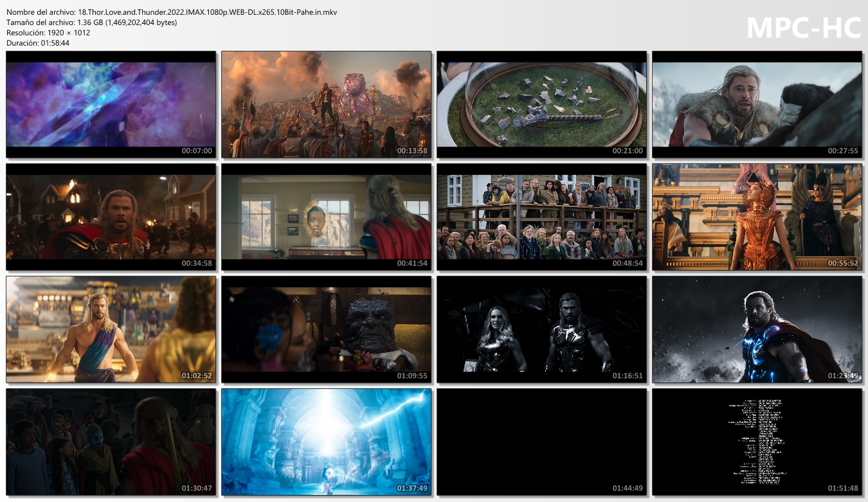The width and height of the screenshot is (868, 502).
Task: Select the credits thumbnail timestamped 01:51:48
Action: (757, 442)
